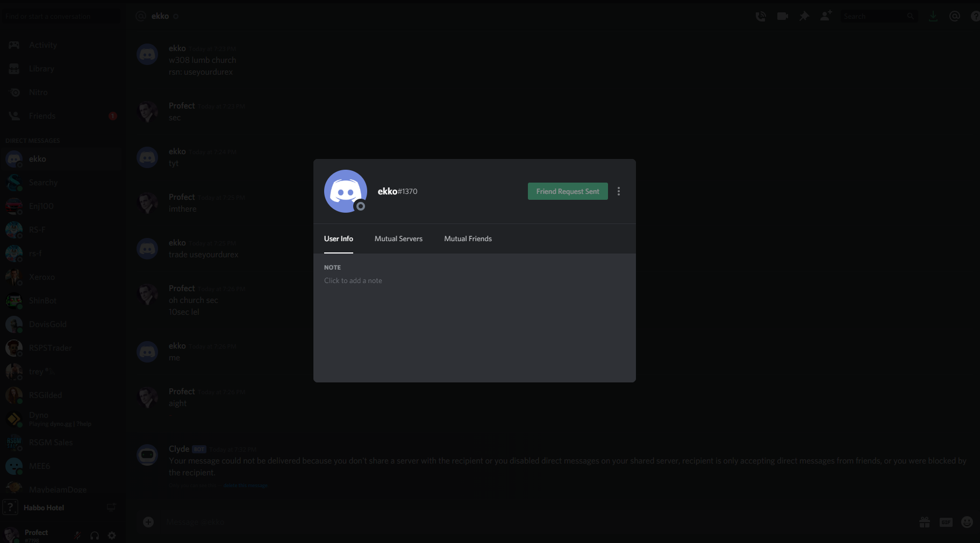Open the Xeroxo direct message
The image size is (980, 543).
(x=61, y=277)
